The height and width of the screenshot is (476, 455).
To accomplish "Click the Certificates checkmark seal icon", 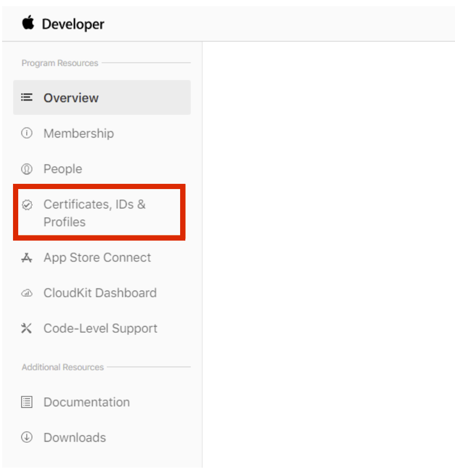I will (27, 205).
